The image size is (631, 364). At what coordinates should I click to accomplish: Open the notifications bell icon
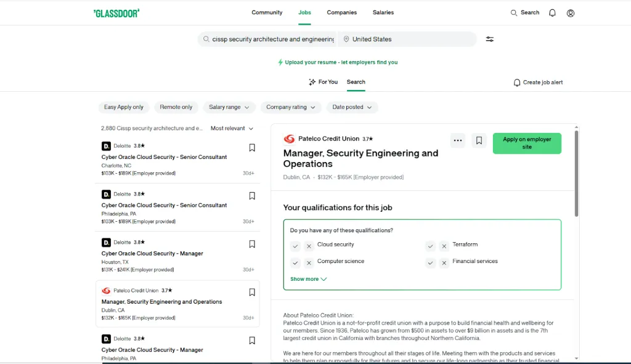pyautogui.click(x=552, y=13)
